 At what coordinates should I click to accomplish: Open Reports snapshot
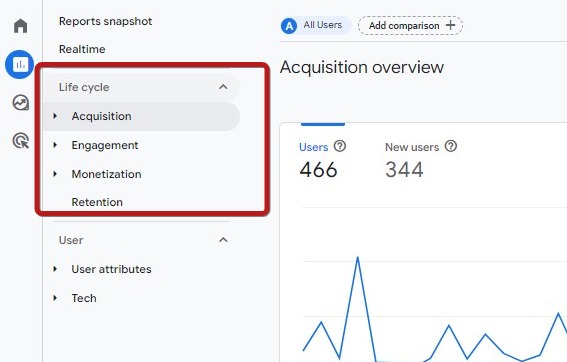(105, 21)
